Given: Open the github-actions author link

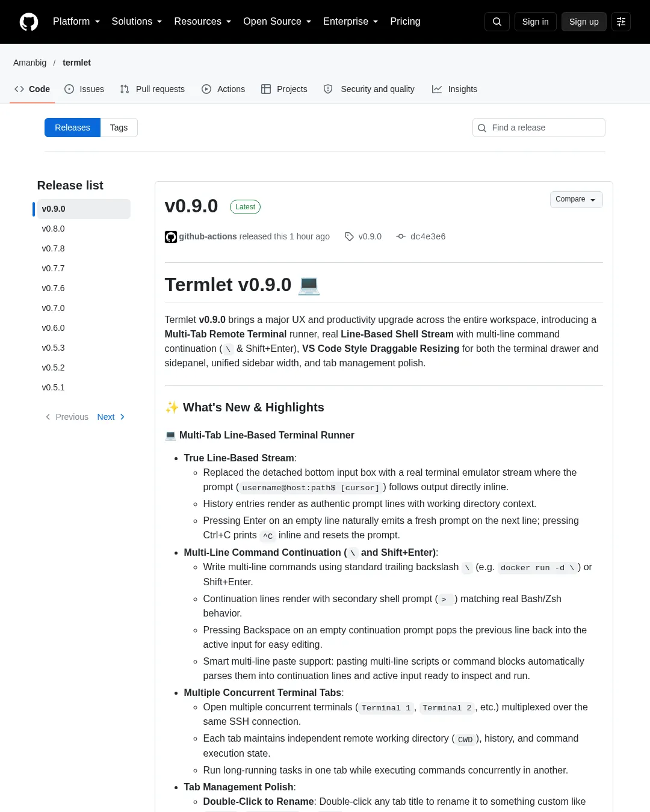Looking at the screenshot, I should point(208,236).
